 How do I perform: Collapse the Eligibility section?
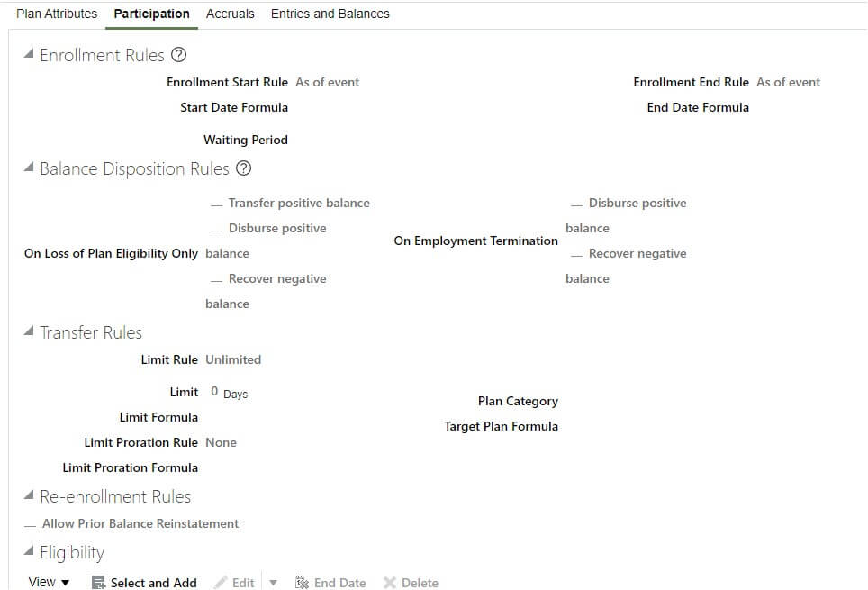(x=29, y=550)
